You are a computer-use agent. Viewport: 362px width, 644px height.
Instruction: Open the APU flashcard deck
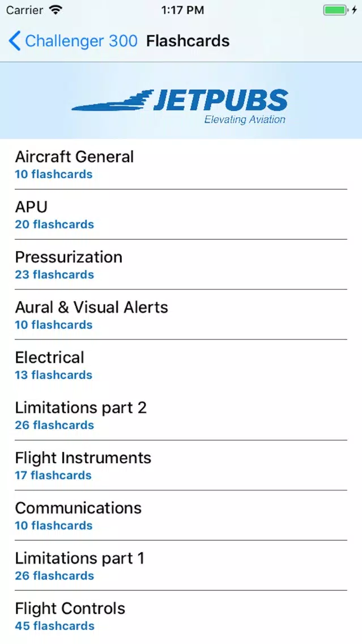tap(181, 214)
